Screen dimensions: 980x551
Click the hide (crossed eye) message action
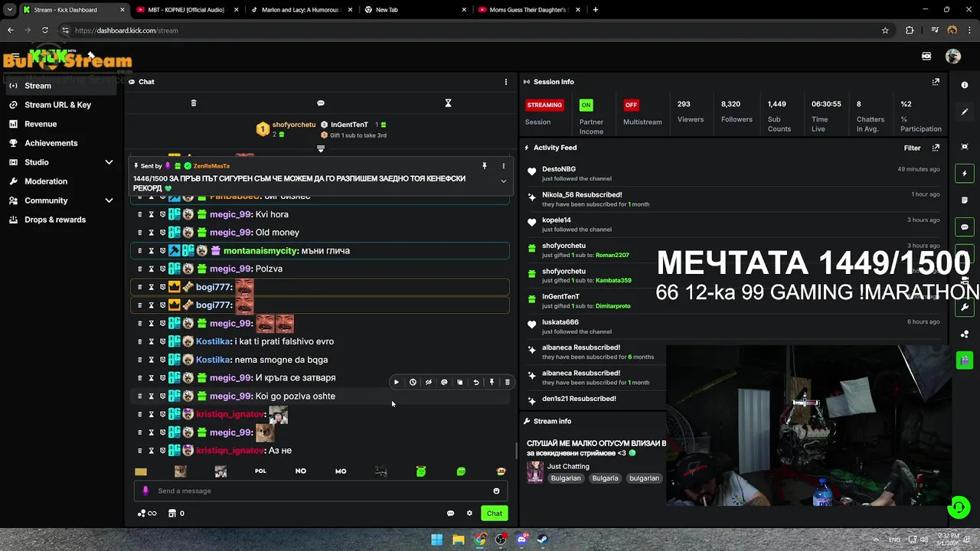428,382
